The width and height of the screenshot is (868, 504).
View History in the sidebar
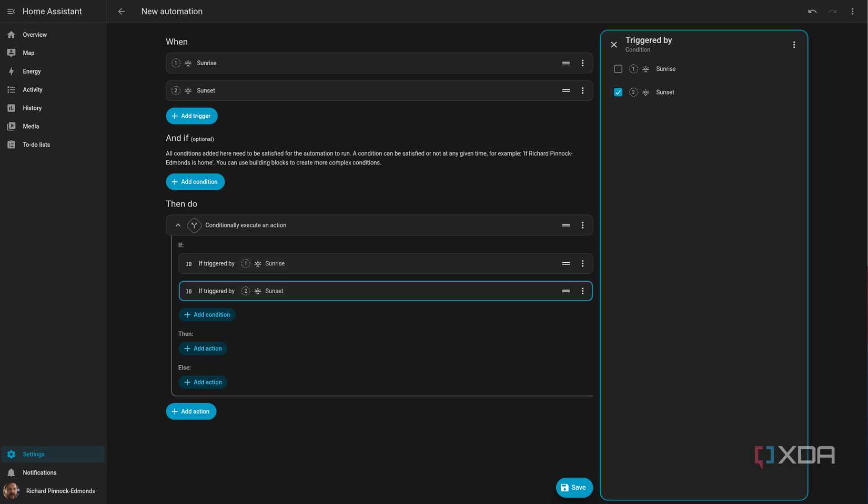53,108
